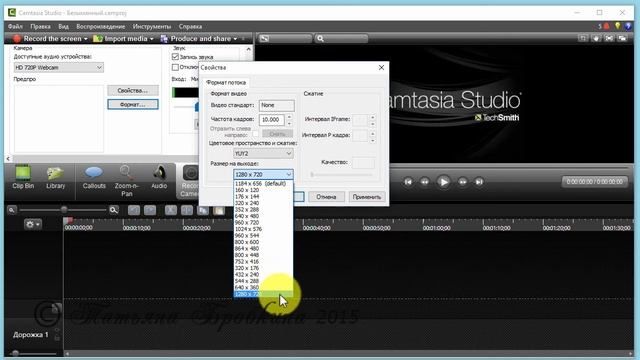Click the Качество slider in dialog
Image resolution: width=640 pixels, height=360 pixels.
342,175
